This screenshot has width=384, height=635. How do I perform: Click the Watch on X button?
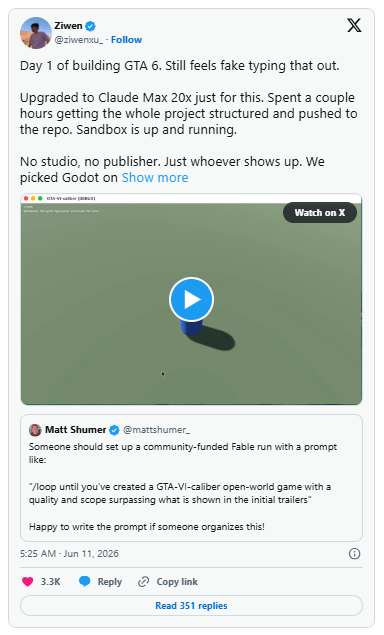tap(320, 213)
